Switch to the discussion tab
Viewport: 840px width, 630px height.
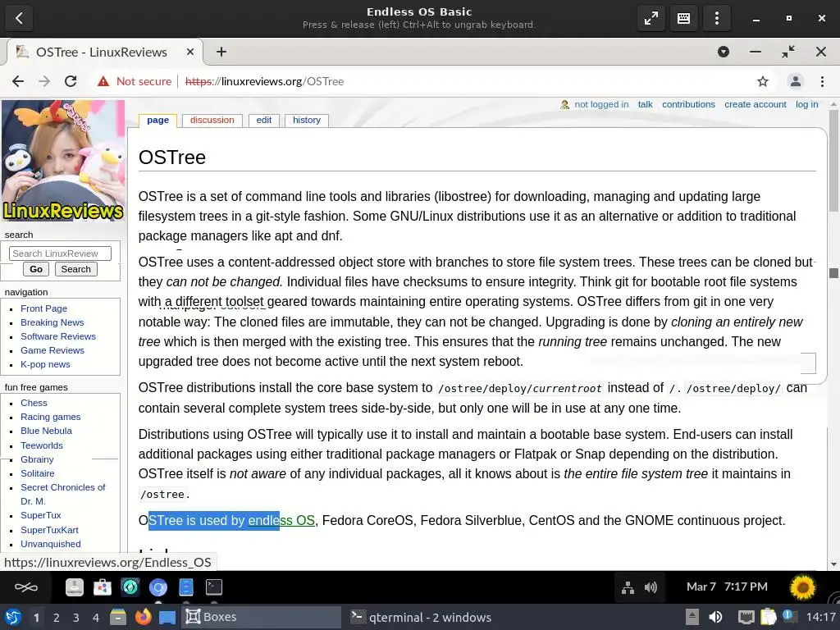point(212,120)
